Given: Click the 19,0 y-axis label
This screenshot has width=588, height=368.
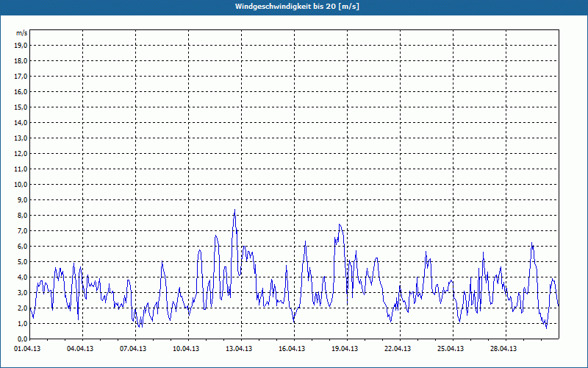Looking at the screenshot, I should click(x=21, y=46).
